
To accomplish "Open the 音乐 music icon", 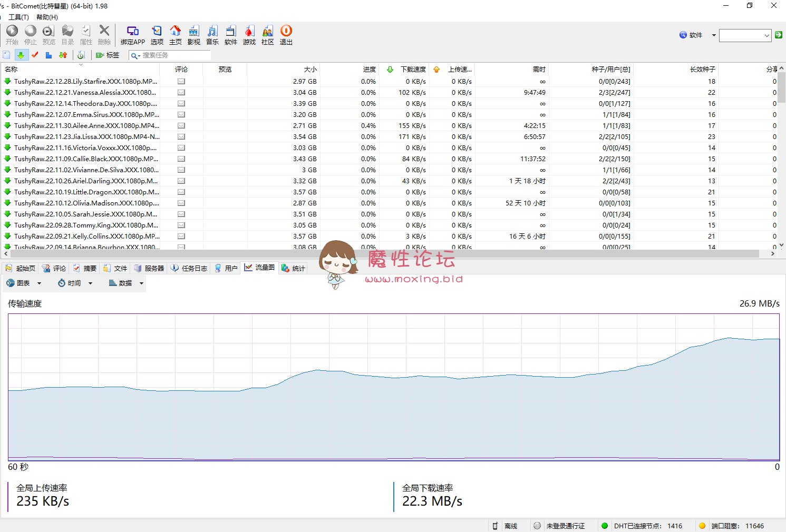I will tap(212, 35).
